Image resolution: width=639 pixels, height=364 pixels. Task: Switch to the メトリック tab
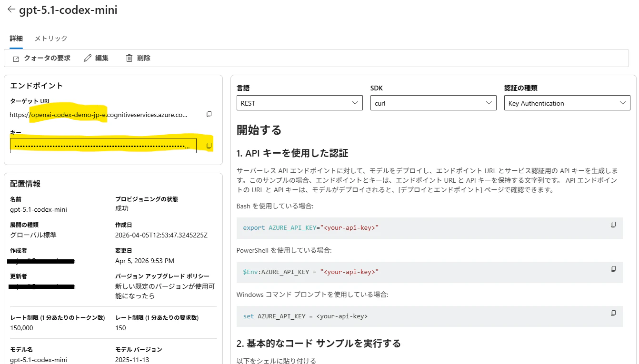point(51,39)
